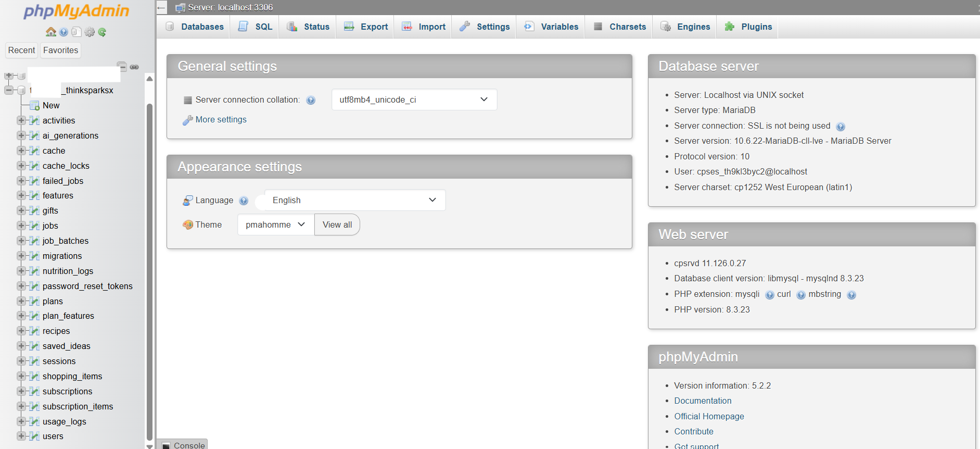Go to the phpMyAdmin home icon
The image size is (980, 449).
51,32
